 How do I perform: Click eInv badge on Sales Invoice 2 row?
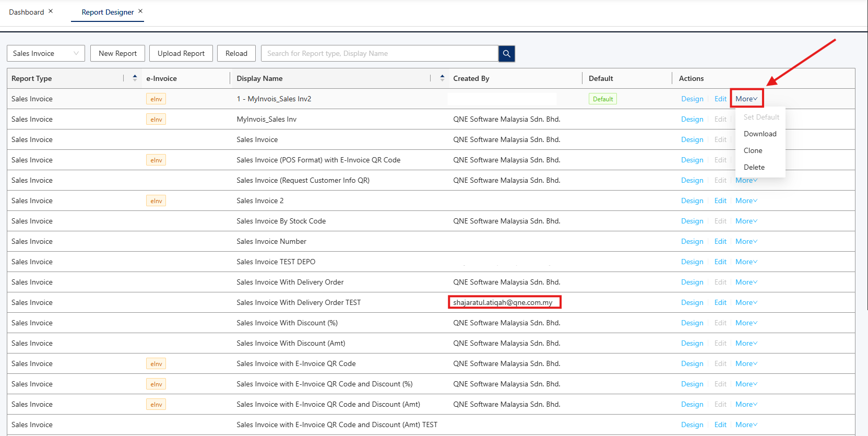tap(156, 201)
